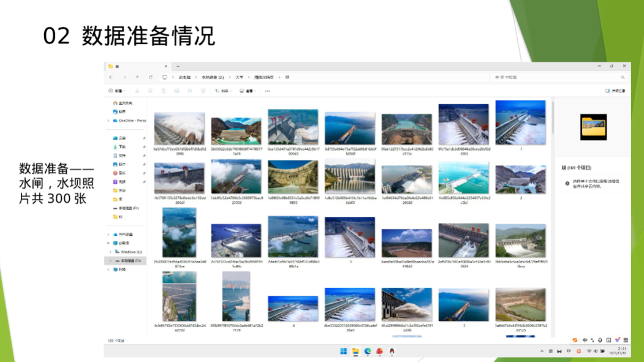This screenshot has height=362, width=644.
Task: Click the Cut scissors icon in toolbar
Action: tap(137, 91)
